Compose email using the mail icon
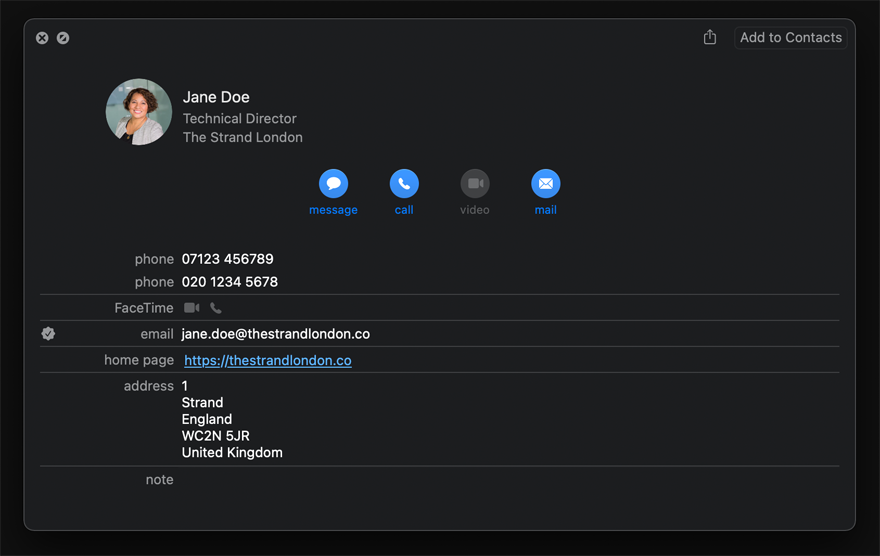Screen dimensions: 880x556 tap(545, 184)
